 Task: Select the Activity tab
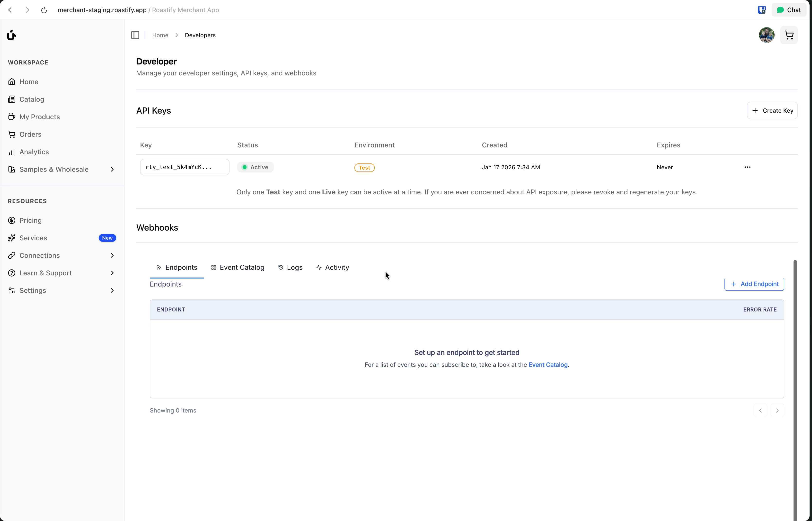[333, 268]
